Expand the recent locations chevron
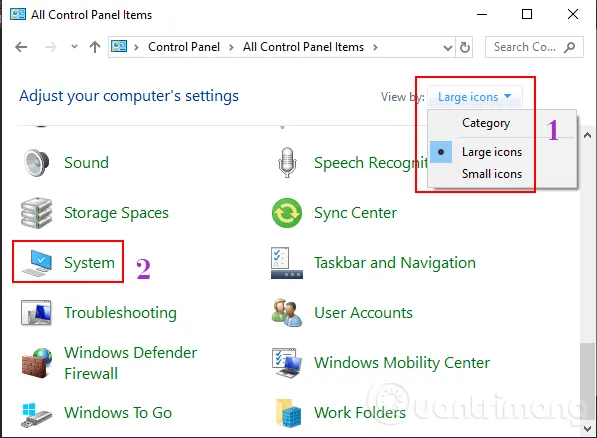Screen dimensions: 597x438 click(74, 47)
